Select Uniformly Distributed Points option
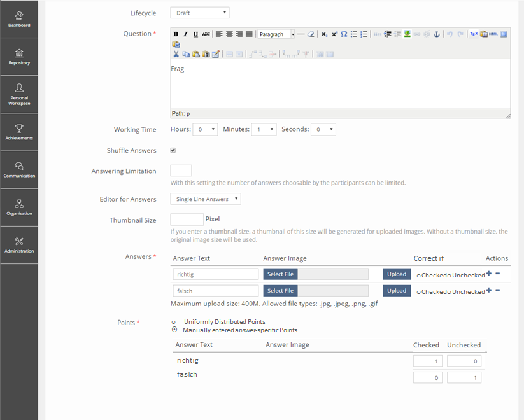The image size is (524, 420). [174, 322]
